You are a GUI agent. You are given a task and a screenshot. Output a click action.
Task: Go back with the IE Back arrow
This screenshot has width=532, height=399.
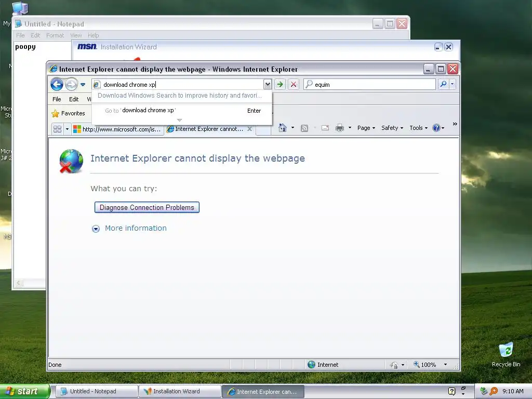57,85
